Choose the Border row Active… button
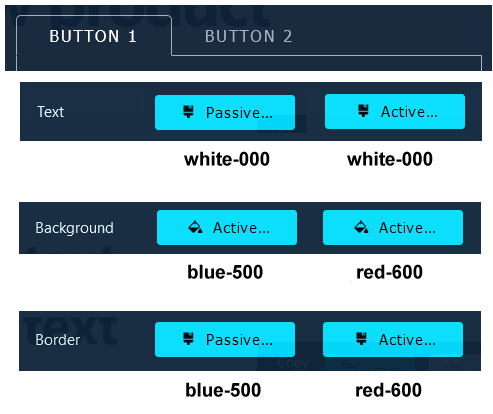Screen dimensions: 493x414 click(x=393, y=340)
